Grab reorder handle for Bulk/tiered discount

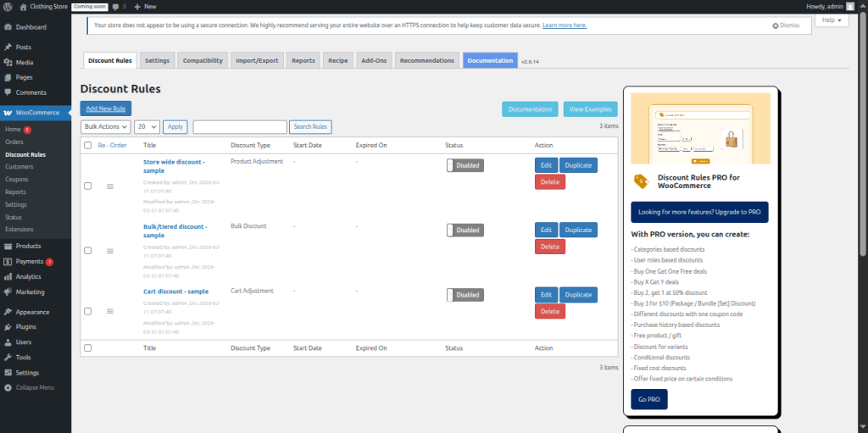point(109,251)
